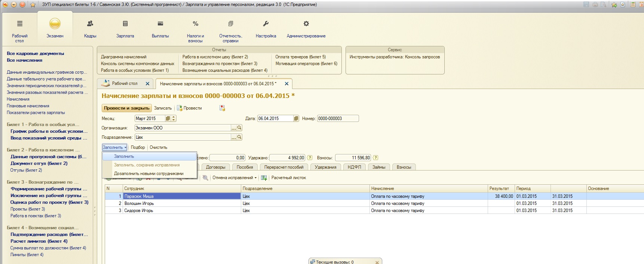Open the calendar icon in the title bar

pos(641,4)
